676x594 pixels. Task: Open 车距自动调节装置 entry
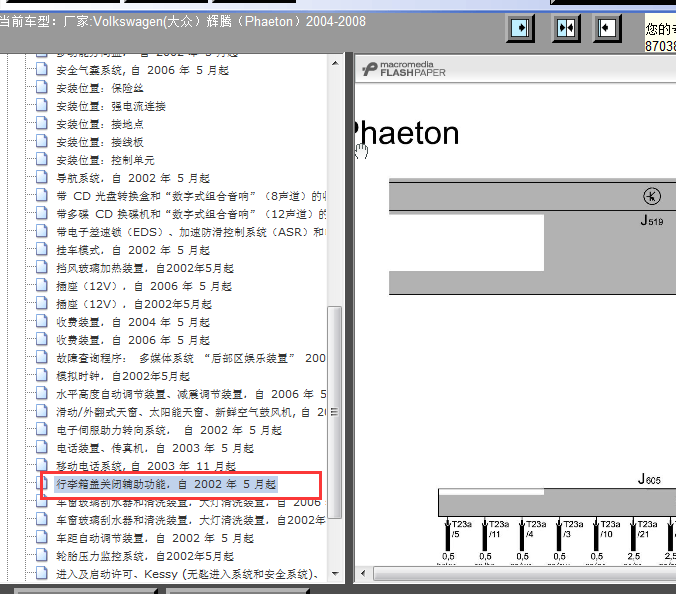pyautogui.click(x=155, y=538)
